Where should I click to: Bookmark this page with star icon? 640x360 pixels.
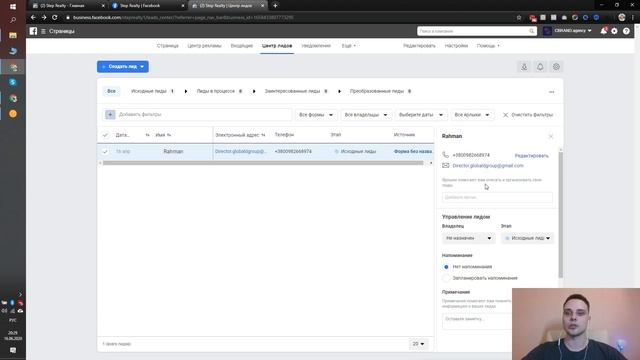tap(519, 18)
